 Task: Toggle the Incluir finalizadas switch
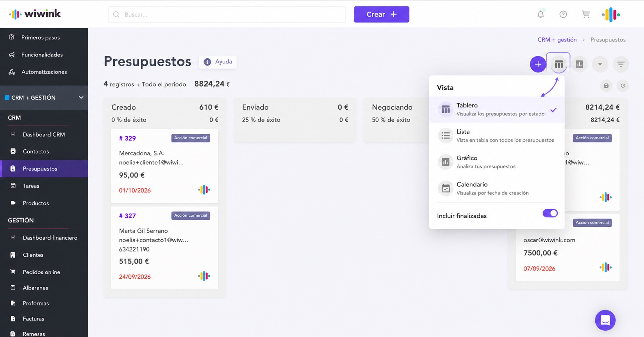(x=550, y=213)
